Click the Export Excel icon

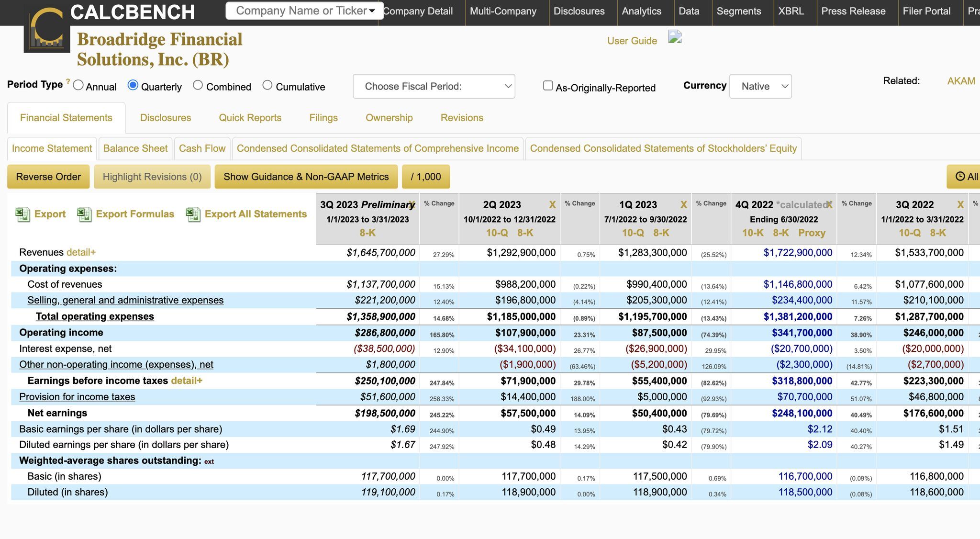(x=22, y=214)
